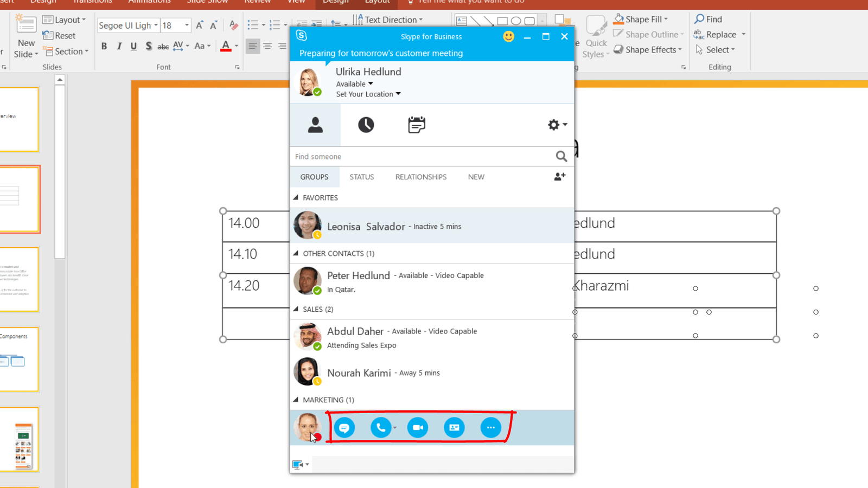Toggle Bold formatting in ribbon

coord(104,47)
